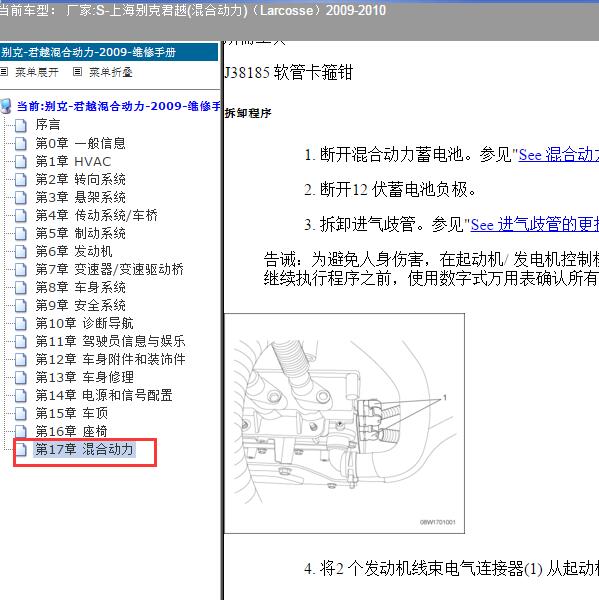599x600 pixels.
Task: Click page icon beside 第12章 车身附件和装饰件
Action: click(21, 359)
